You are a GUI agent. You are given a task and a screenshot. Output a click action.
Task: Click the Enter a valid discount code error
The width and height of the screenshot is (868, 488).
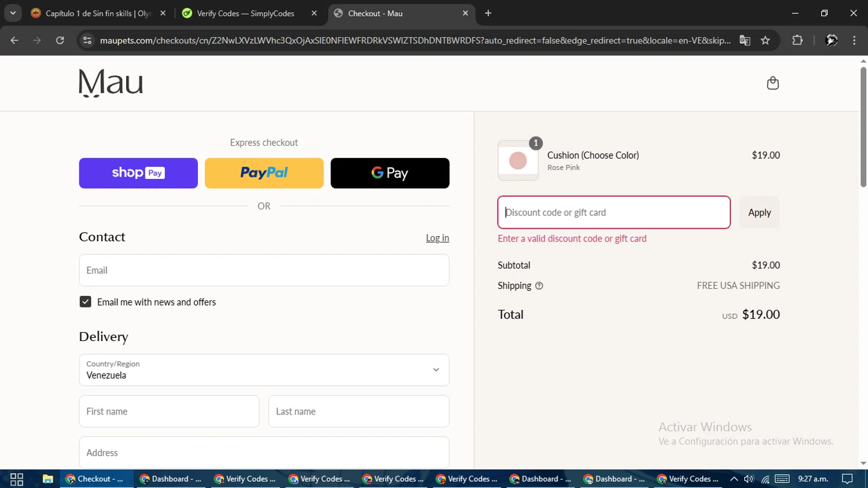pos(572,239)
